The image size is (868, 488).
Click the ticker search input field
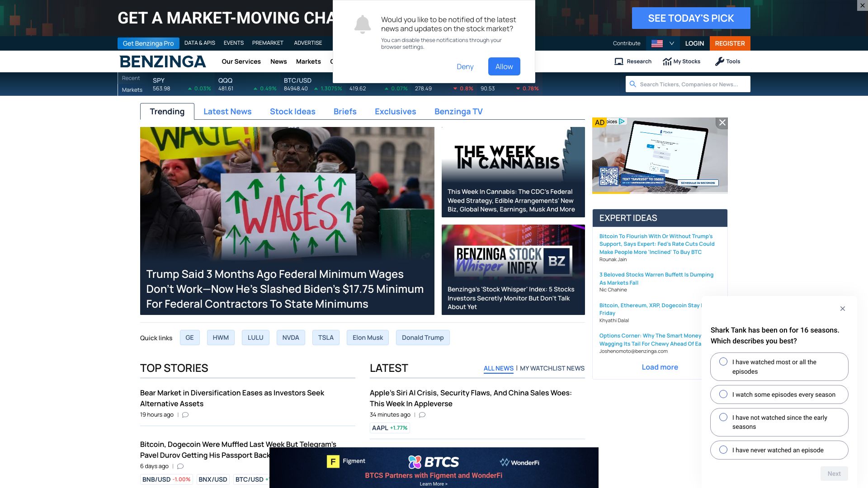click(x=692, y=84)
